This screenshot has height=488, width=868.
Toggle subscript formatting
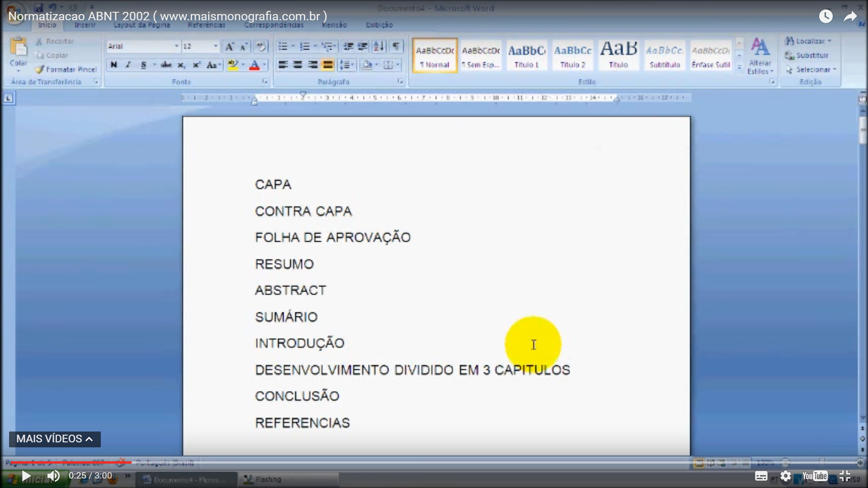(181, 65)
